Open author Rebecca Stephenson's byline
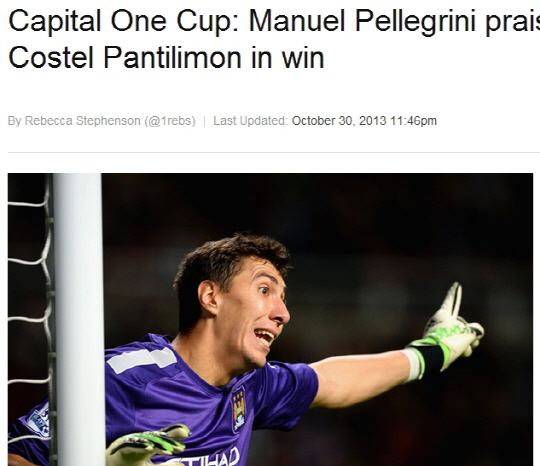Screen dimensions: 540x466 click(x=83, y=121)
